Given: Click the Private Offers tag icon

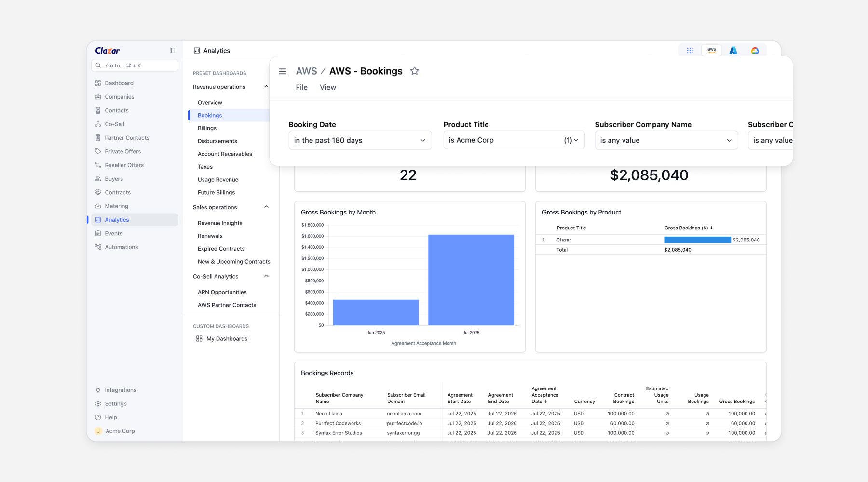Looking at the screenshot, I should [x=98, y=151].
